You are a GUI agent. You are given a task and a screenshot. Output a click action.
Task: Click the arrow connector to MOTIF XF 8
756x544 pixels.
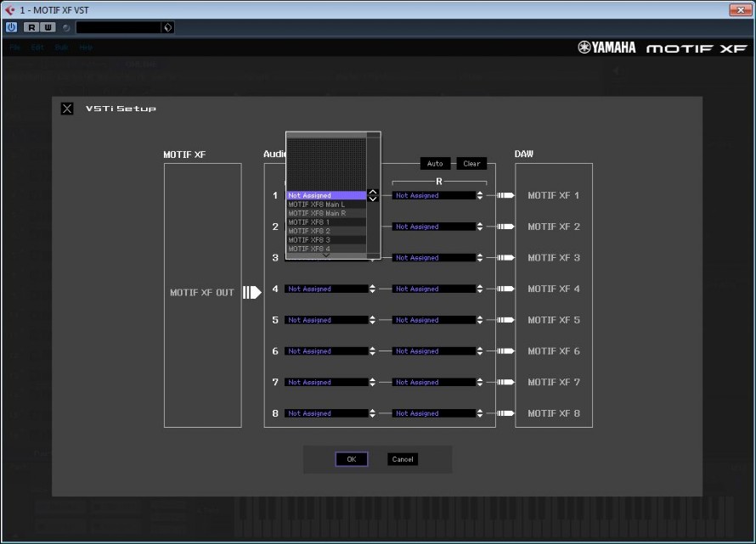click(x=505, y=413)
